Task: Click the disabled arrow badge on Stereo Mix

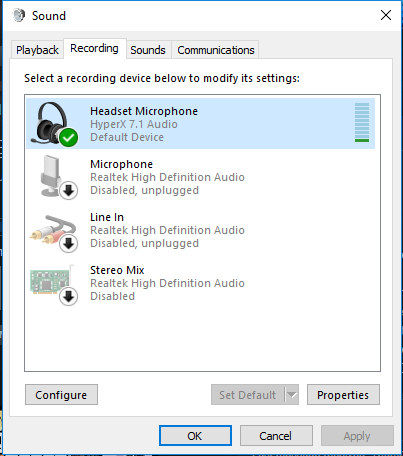Action: [x=69, y=297]
